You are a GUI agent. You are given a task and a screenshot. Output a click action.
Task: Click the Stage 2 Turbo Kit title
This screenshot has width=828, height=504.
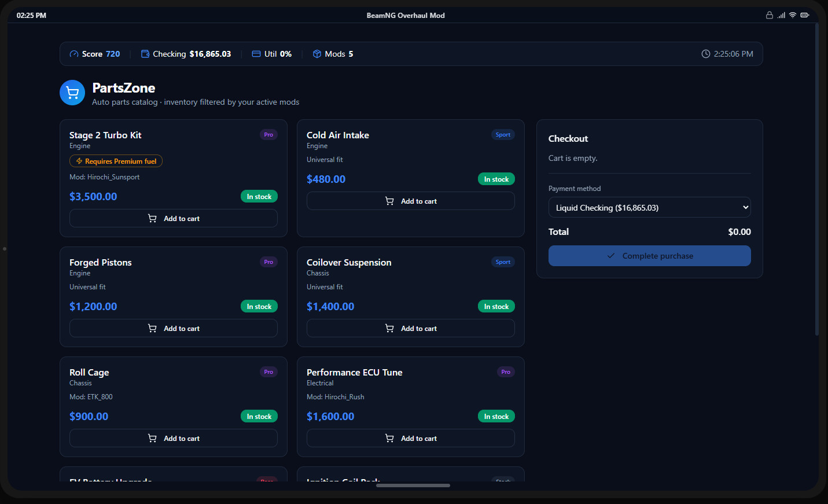click(x=105, y=135)
